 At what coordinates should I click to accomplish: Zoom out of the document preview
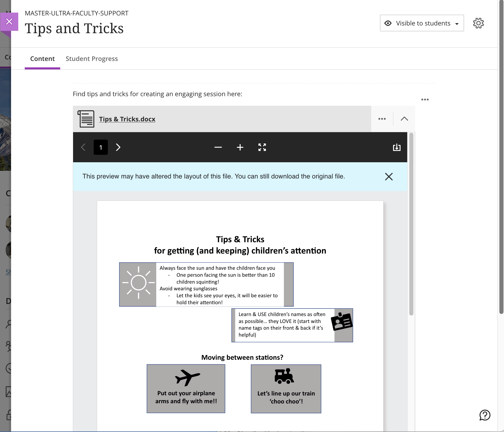[x=218, y=147]
